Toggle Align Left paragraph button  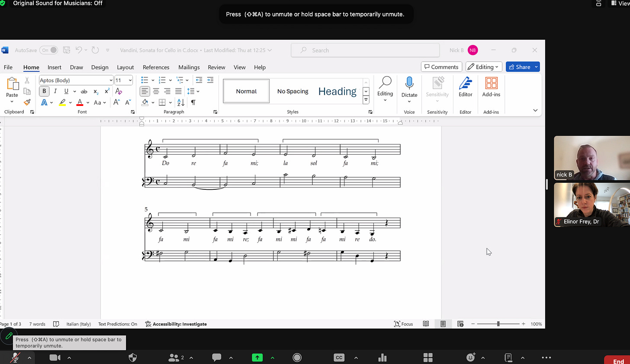tap(145, 91)
